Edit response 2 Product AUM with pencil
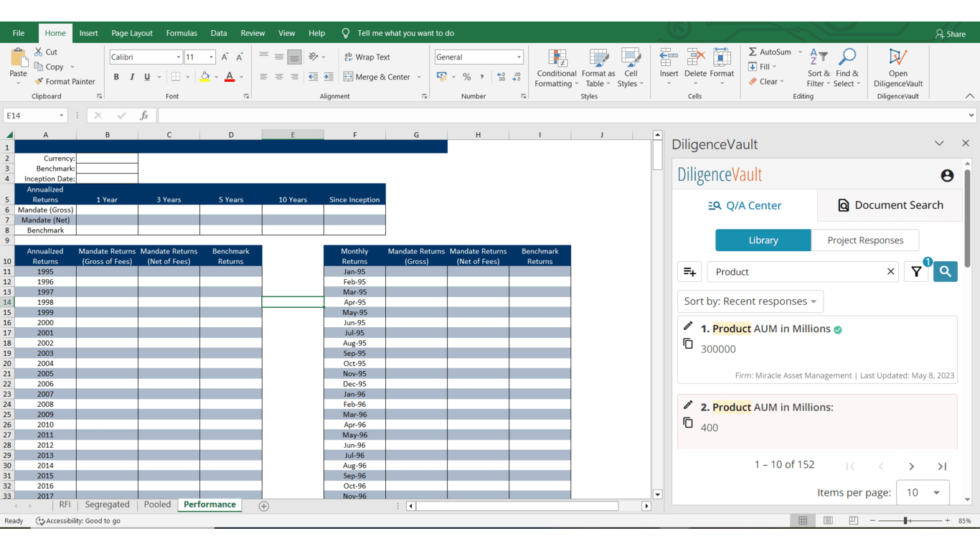 [688, 405]
